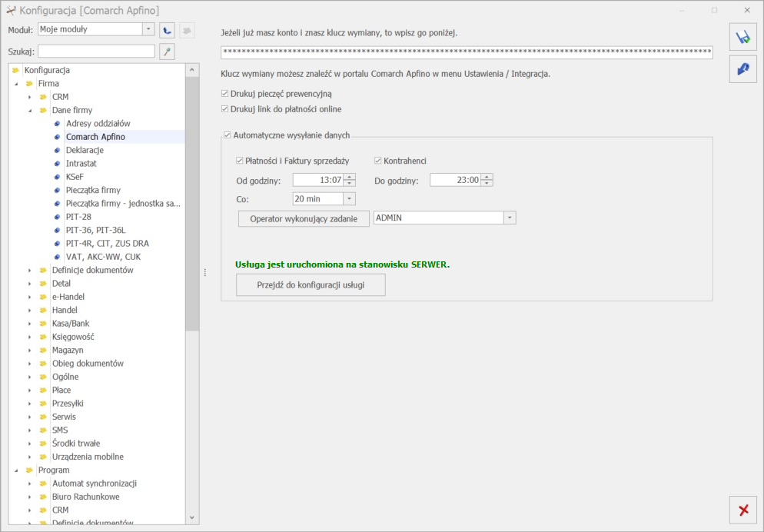Click the masked exchange key input field
764x532 pixels.
pyautogui.click(x=467, y=52)
